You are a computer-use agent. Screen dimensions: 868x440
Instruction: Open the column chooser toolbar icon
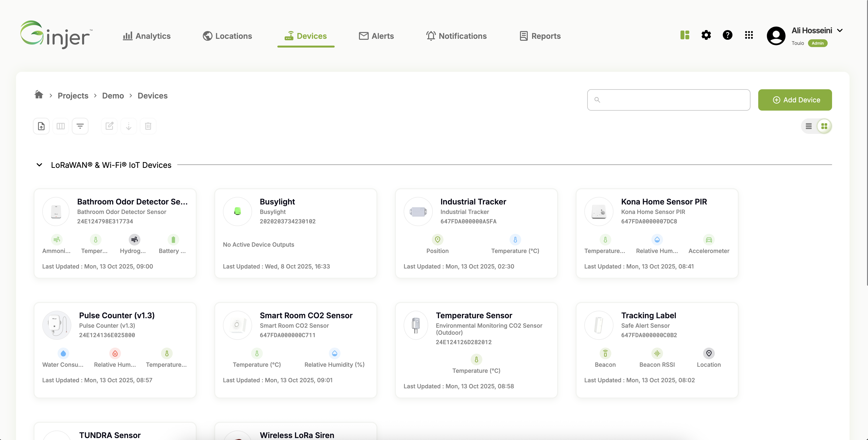click(61, 126)
